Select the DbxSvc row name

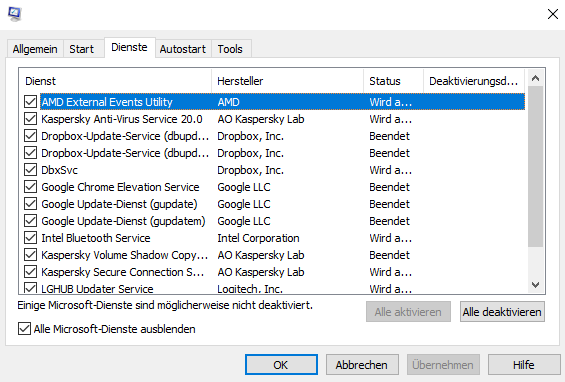pos(59,170)
